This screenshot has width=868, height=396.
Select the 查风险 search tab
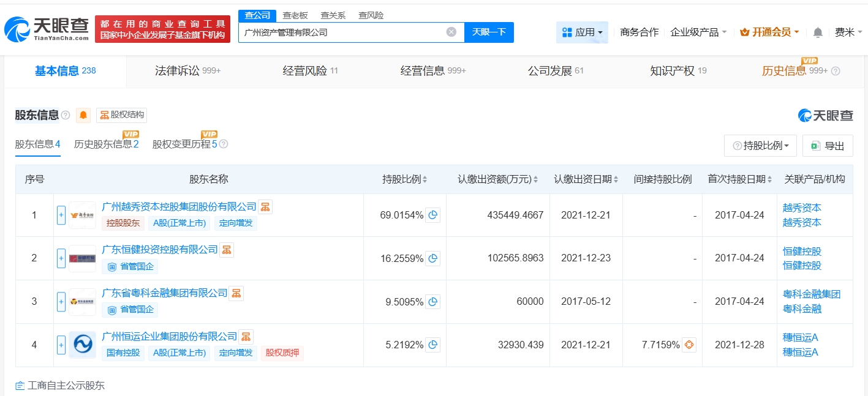tap(371, 16)
